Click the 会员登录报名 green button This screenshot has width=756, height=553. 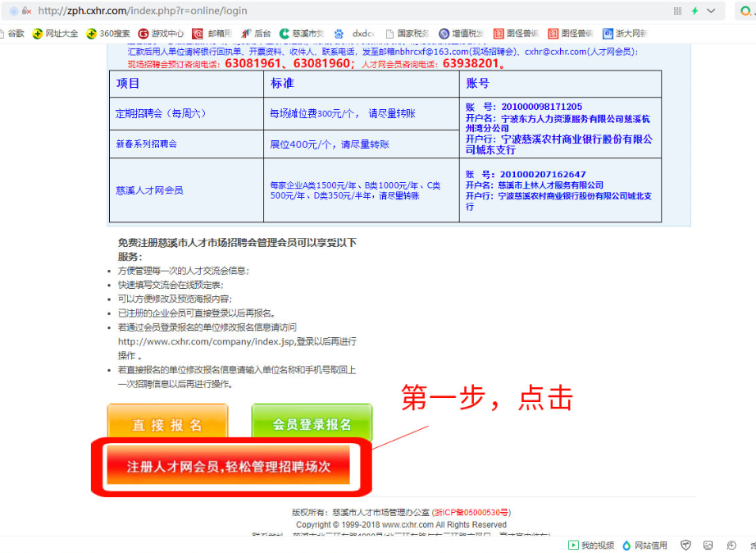tap(312, 421)
